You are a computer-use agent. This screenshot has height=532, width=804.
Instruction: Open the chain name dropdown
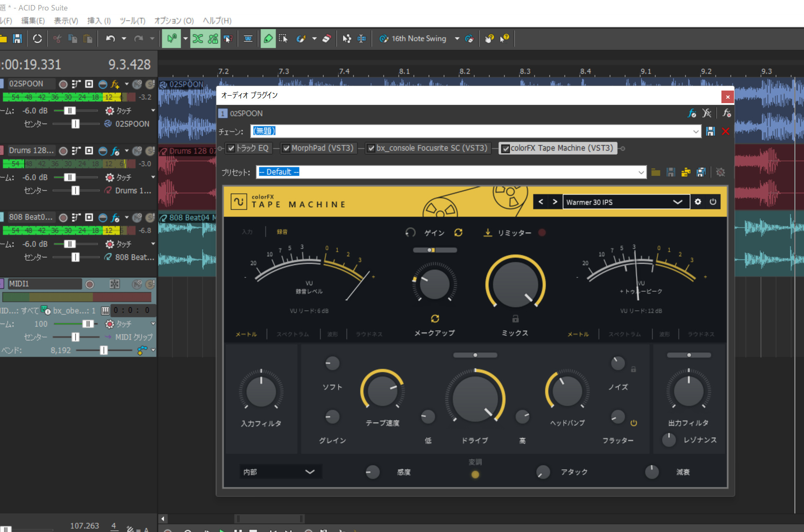(696, 132)
